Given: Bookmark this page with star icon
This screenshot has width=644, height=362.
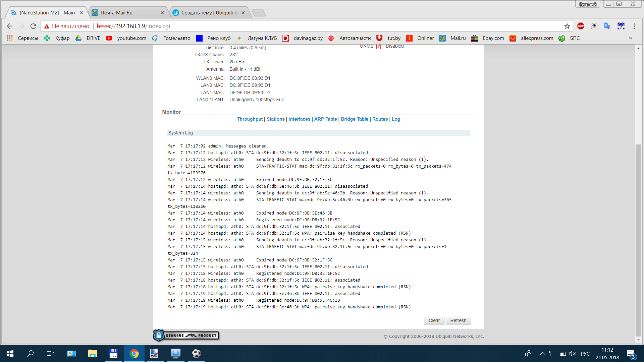Looking at the screenshot, I should pyautogui.click(x=567, y=26).
